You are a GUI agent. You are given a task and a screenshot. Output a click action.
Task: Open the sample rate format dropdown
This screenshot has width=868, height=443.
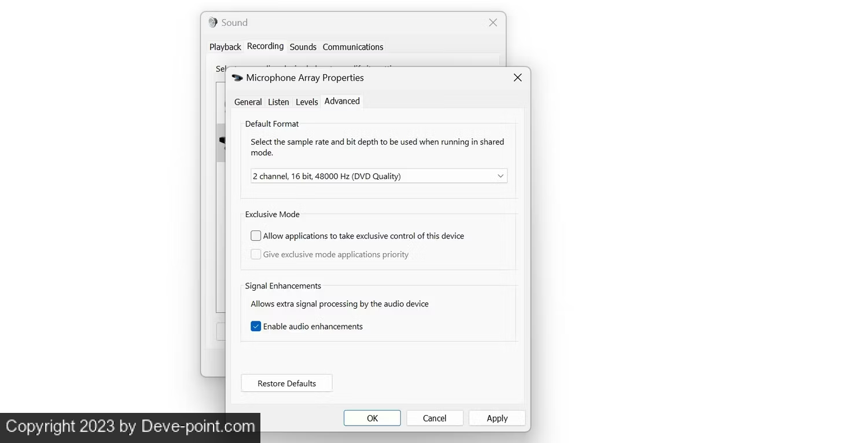tap(379, 176)
